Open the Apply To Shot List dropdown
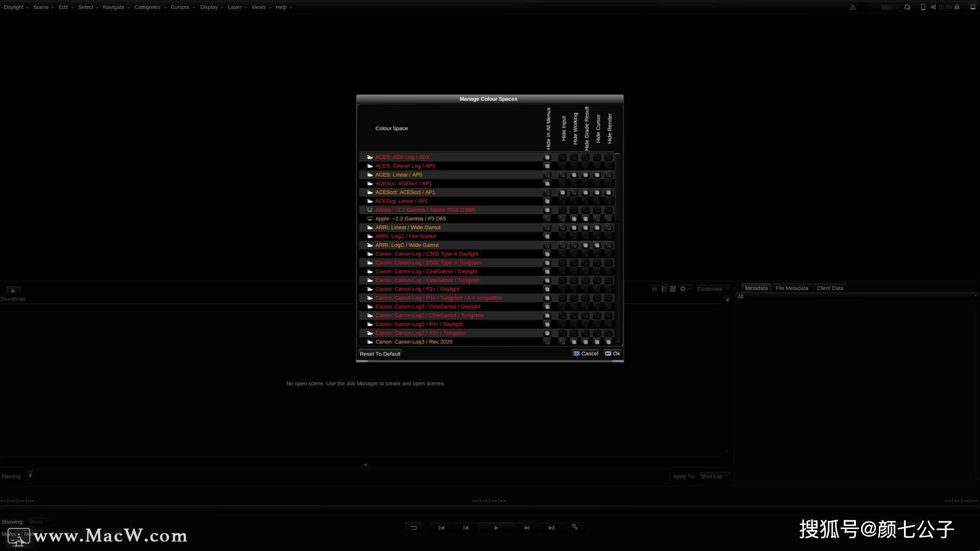 (714, 477)
